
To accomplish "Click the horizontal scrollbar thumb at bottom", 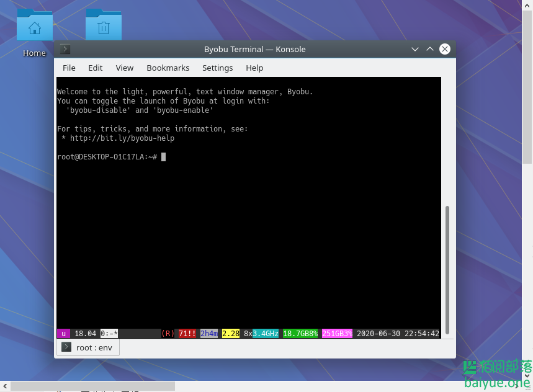I will pos(92,386).
